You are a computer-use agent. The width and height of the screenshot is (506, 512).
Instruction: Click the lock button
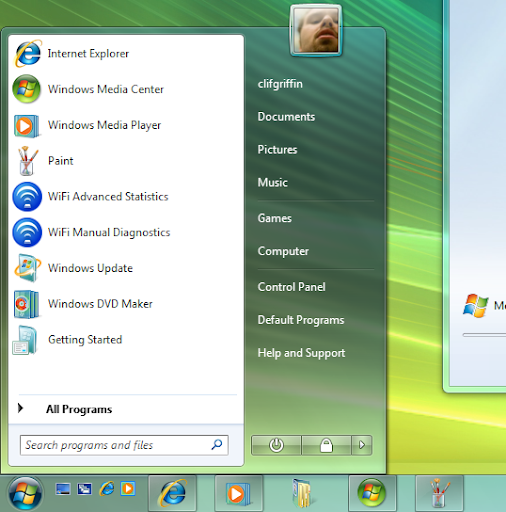[326, 445]
